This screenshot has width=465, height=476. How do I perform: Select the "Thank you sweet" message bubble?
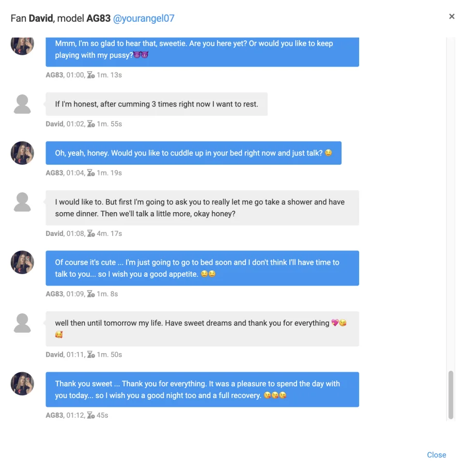point(202,390)
